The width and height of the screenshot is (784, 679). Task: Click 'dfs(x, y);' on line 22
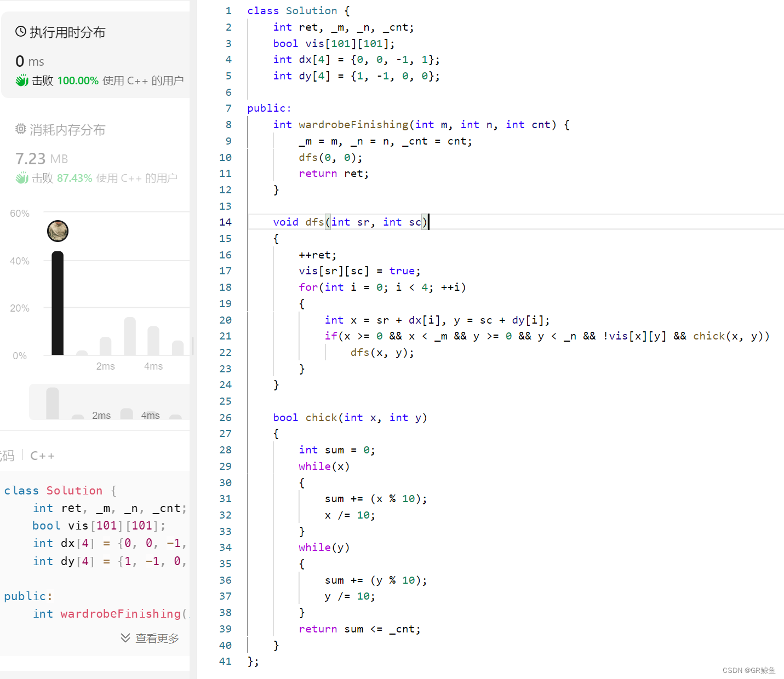click(382, 352)
